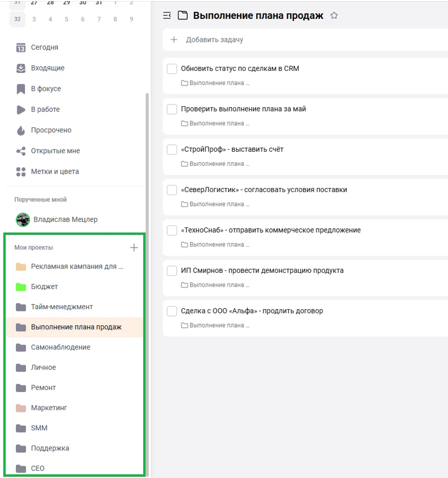The image size is (448, 478).
Task: Click the pink Маркетинг folder icon
Action: pyautogui.click(x=21, y=408)
